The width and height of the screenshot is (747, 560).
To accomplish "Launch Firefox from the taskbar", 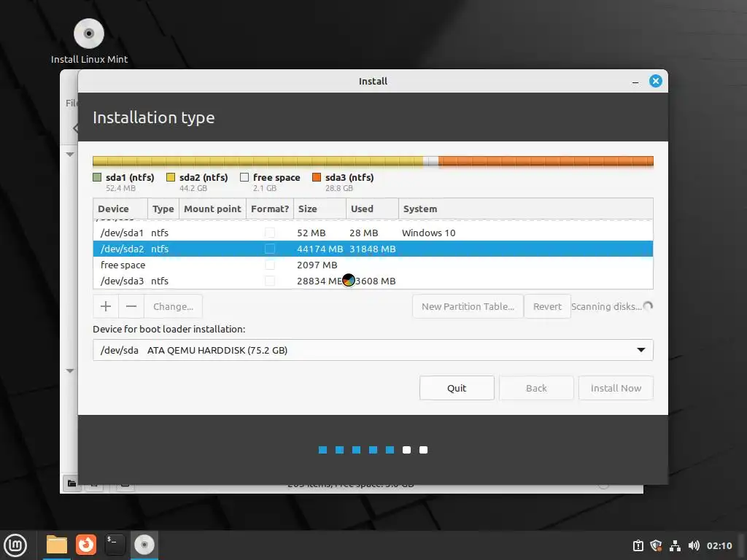I will [x=86, y=545].
